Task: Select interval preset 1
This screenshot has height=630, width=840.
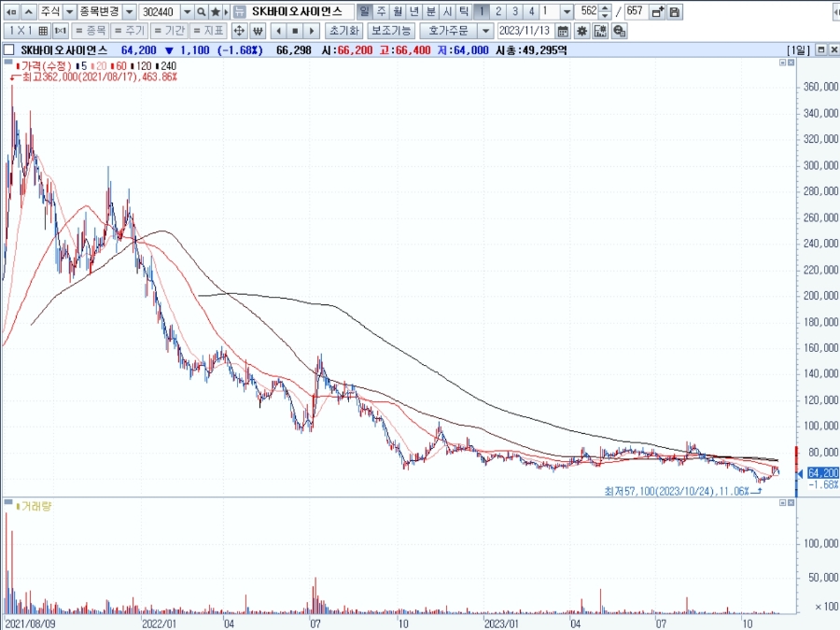Action: [x=482, y=11]
